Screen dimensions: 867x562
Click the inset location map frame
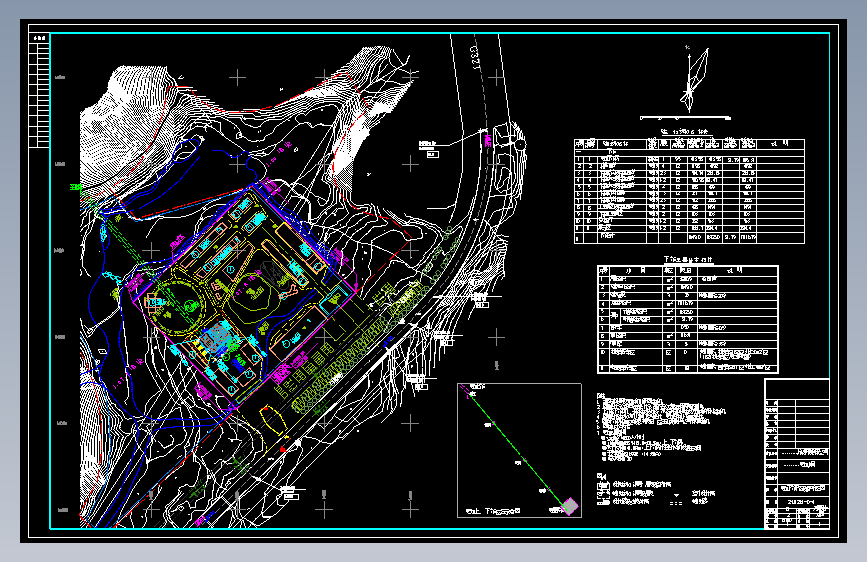coord(519,450)
